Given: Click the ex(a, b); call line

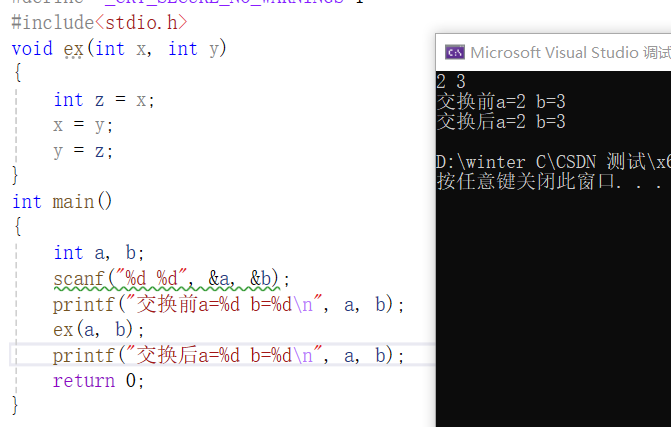Looking at the screenshot, I should 99,330.
